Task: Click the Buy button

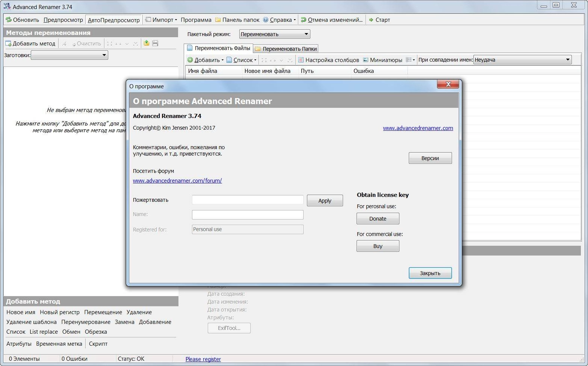Action: click(x=378, y=246)
